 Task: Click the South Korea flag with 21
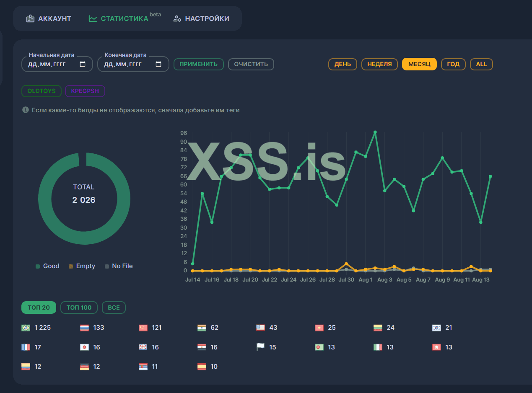coord(436,328)
